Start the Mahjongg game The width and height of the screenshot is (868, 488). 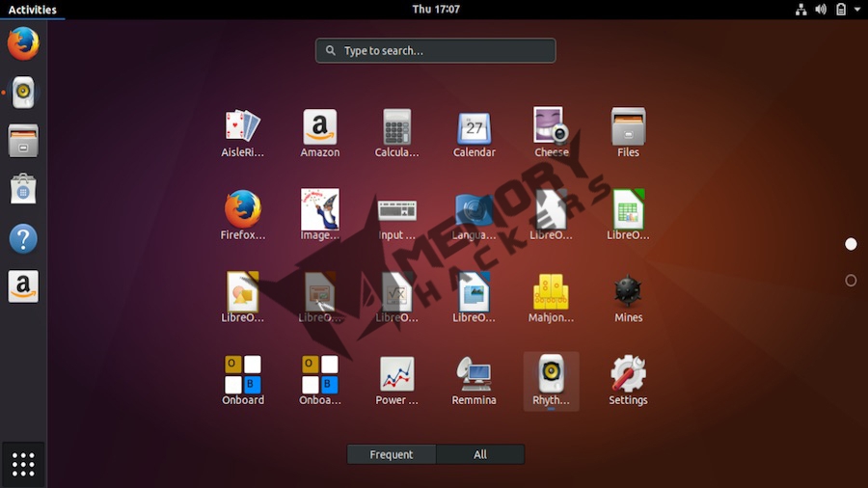coord(552,298)
